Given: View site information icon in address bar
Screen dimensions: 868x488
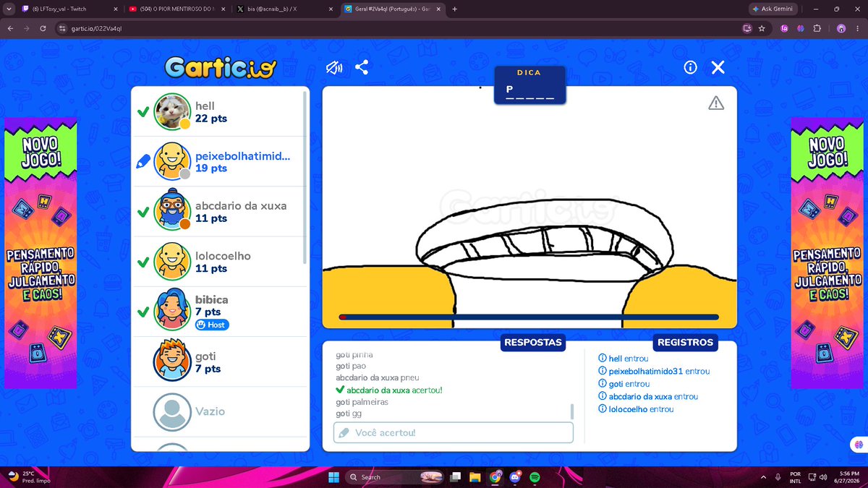Looking at the screenshot, I should [62, 28].
